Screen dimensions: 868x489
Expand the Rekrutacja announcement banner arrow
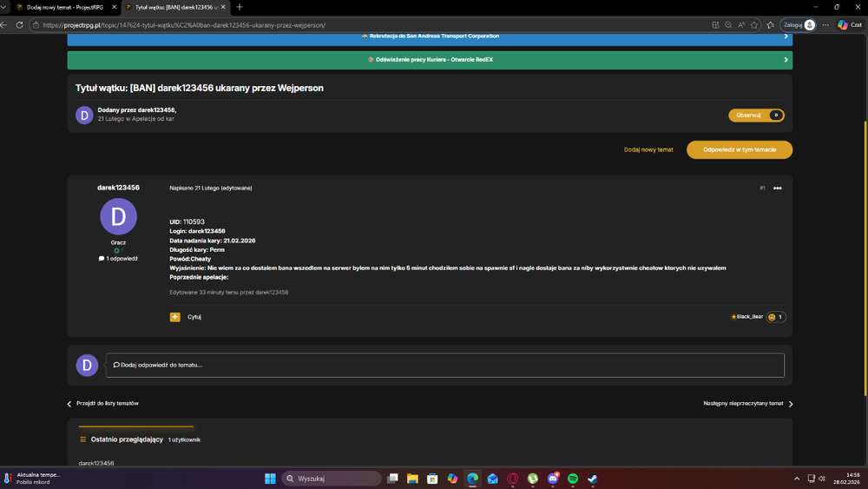pos(786,36)
